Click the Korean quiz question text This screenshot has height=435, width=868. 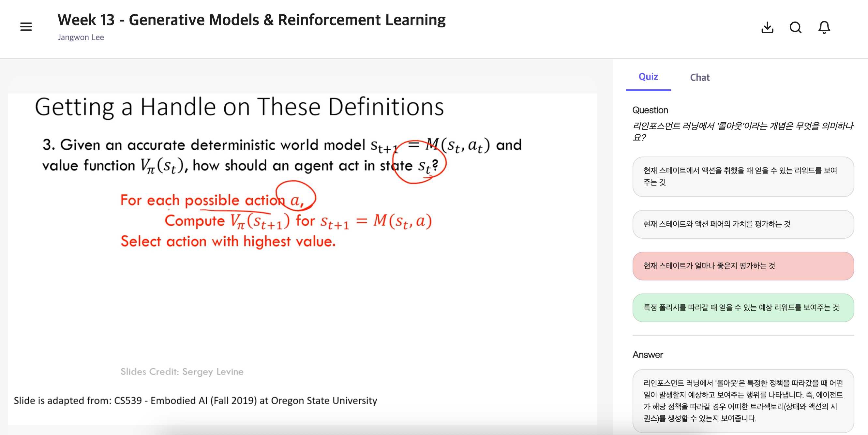point(743,131)
